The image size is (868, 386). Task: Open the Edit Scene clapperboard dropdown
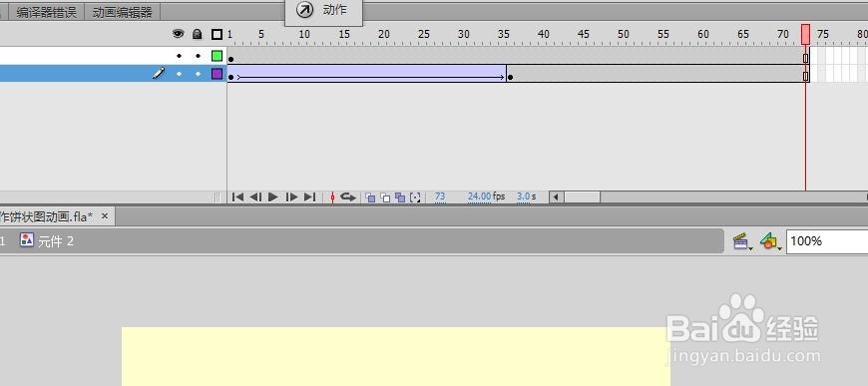pos(742,241)
